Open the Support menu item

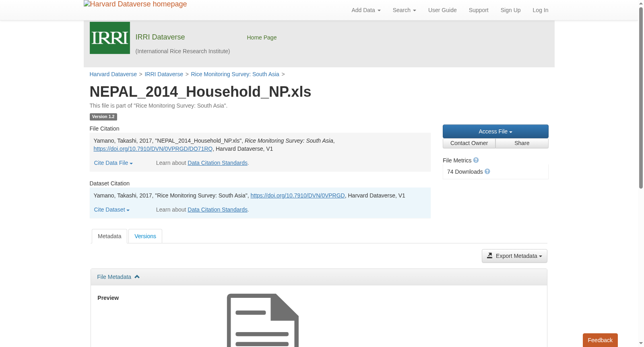(479, 10)
